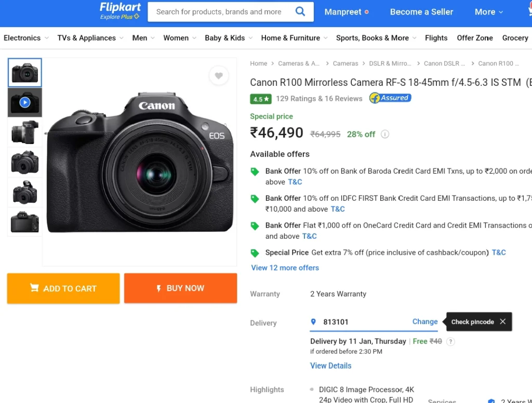Open the Flights menu item
This screenshot has width=532, height=403.
436,38
